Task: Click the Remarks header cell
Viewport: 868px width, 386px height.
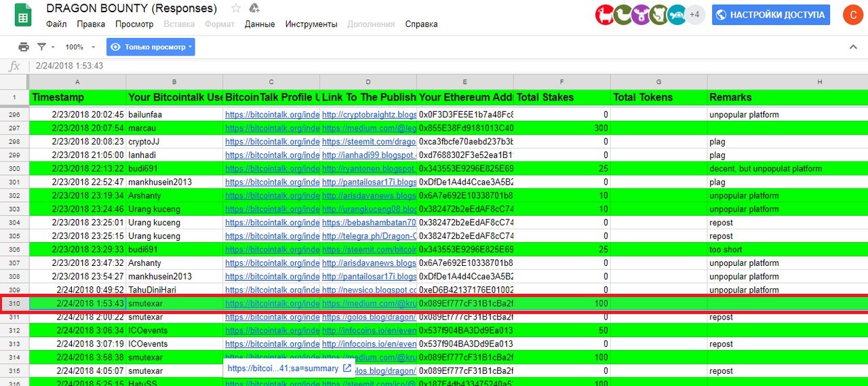Action: click(787, 97)
